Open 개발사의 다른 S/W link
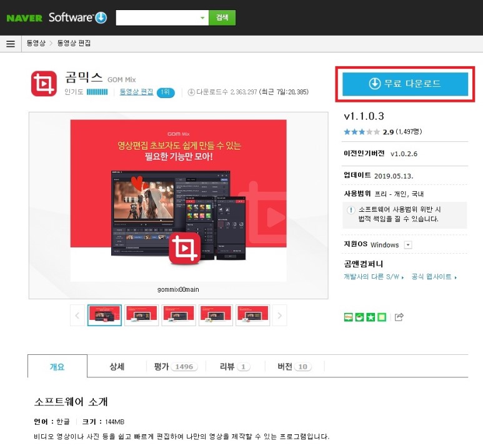This screenshot has width=483, height=448. [x=373, y=277]
